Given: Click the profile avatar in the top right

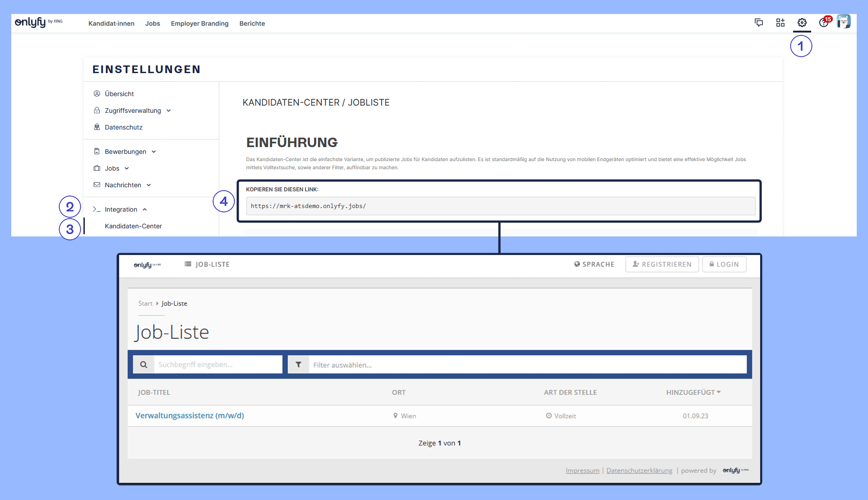Looking at the screenshot, I should coord(845,21).
